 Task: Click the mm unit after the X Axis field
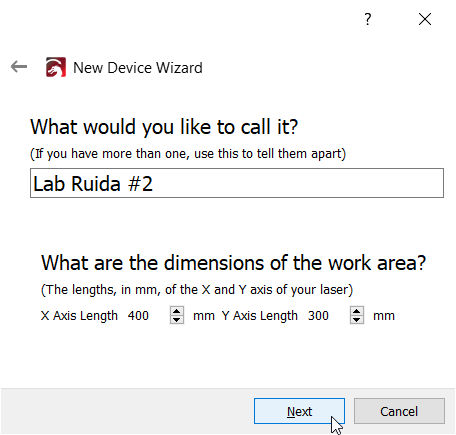point(204,316)
